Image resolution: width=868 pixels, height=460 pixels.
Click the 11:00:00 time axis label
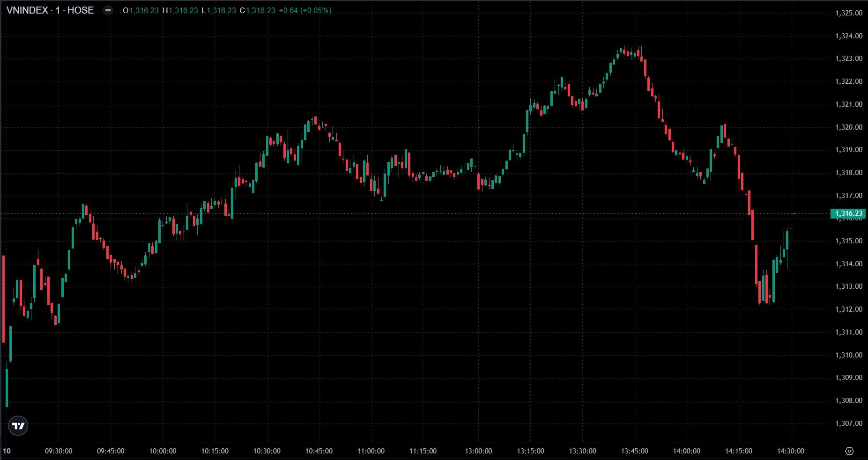point(371,451)
